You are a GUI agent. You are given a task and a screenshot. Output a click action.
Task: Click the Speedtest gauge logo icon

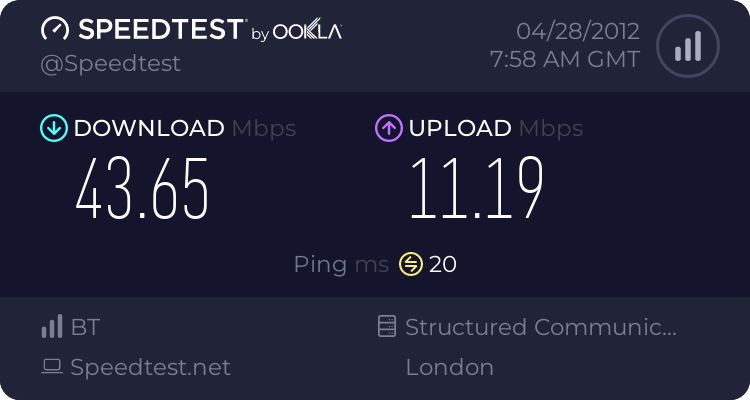tap(55, 29)
